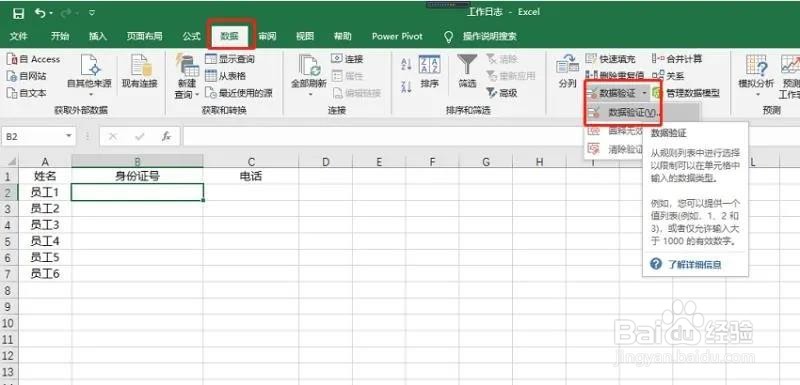Select the 数据 ribbon tab
This screenshot has width=800, height=385.
[229, 36]
